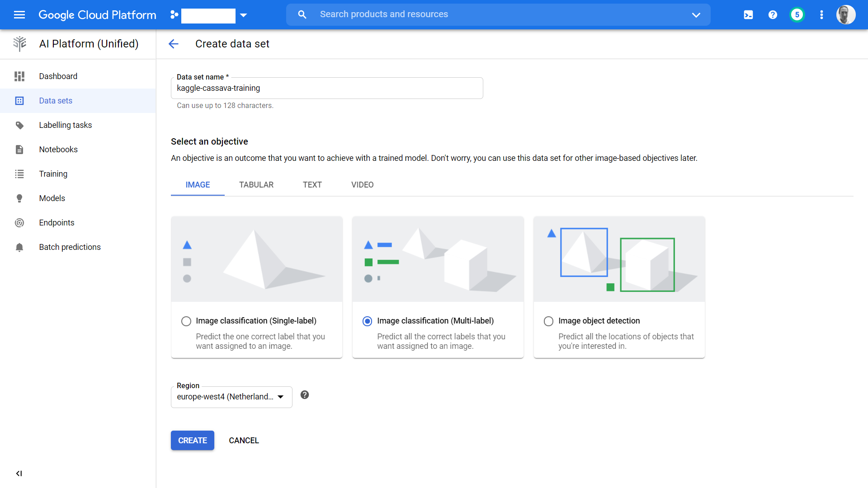Click the Cloud Shell terminal icon
The height and width of the screenshot is (488, 868).
[748, 15]
